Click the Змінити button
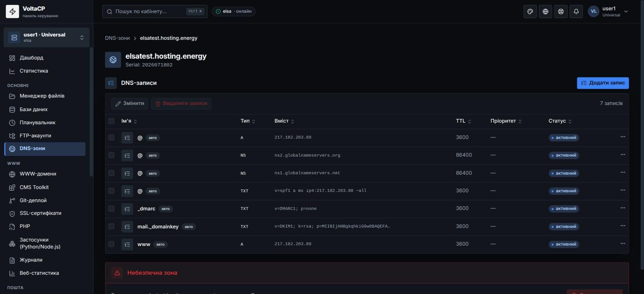 [129, 103]
